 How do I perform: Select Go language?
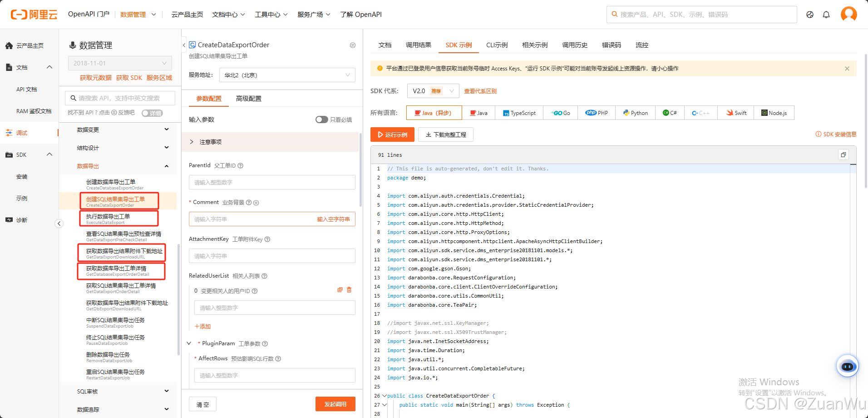point(561,113)
